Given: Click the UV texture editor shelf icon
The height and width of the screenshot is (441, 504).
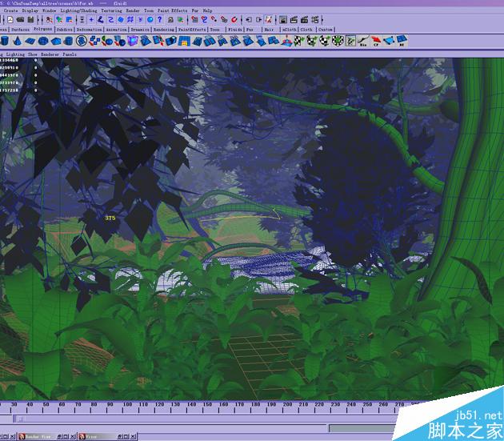Looking at the screenshot, I should point(350,41).
